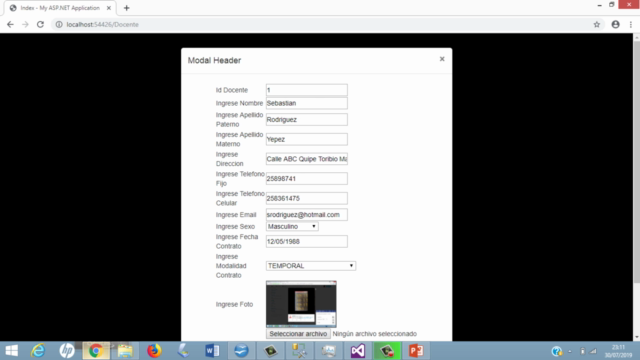Open Microsoft Word from the taskbar
Image resolution: width=640 pixels, height=360 pixels.
click(x=212, y=351)
